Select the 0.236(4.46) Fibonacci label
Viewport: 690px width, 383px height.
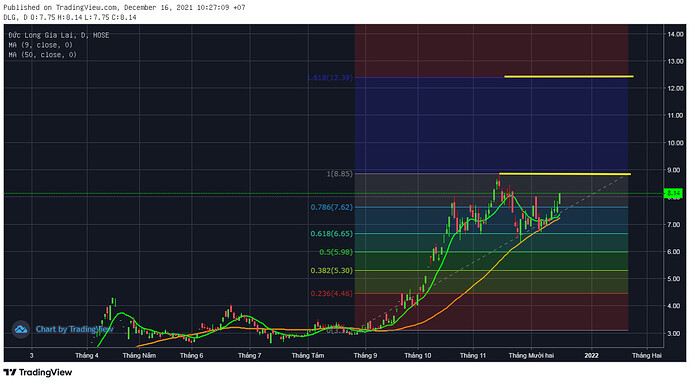[x=331, y=293]
